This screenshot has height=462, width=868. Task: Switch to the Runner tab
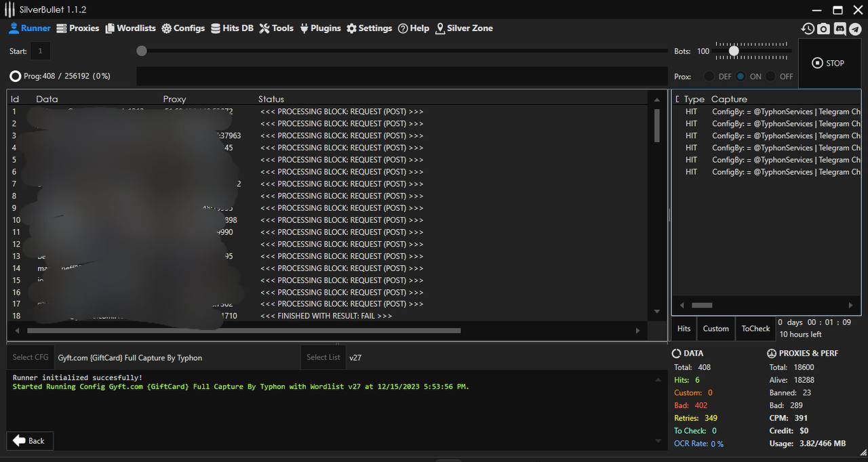(x=30, y=28)
